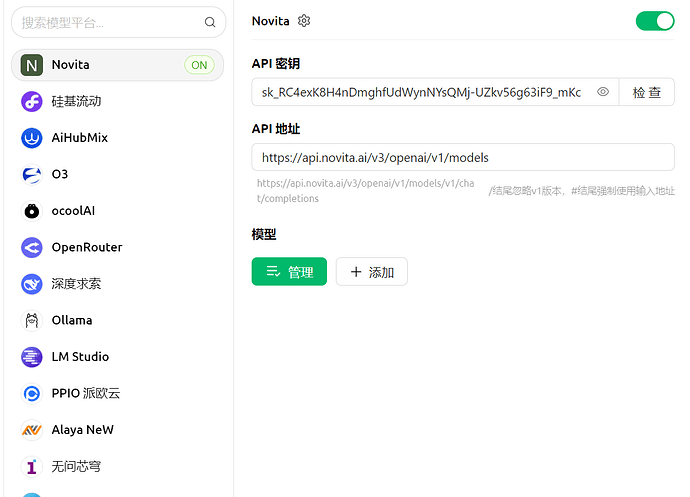690x497 pixels.
Task: Click the ON badge next to Novita
Action: 199,65
